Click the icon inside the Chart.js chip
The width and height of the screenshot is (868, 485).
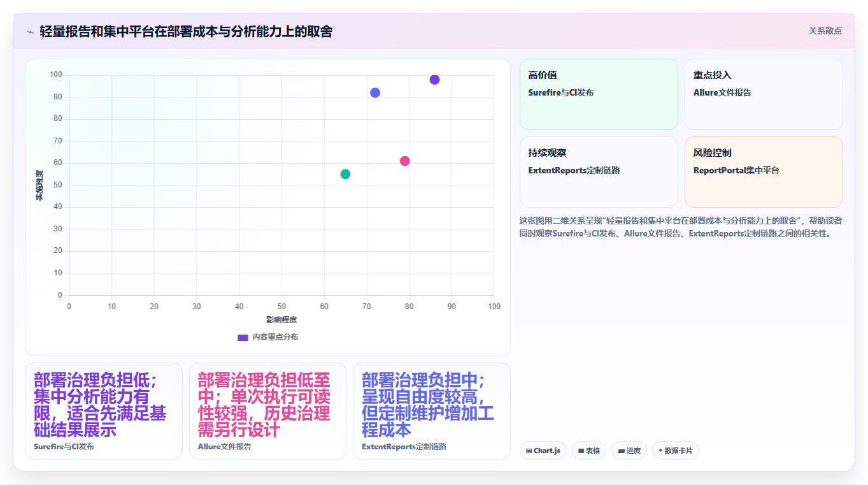pyautogui.click(x=529, y=451)
